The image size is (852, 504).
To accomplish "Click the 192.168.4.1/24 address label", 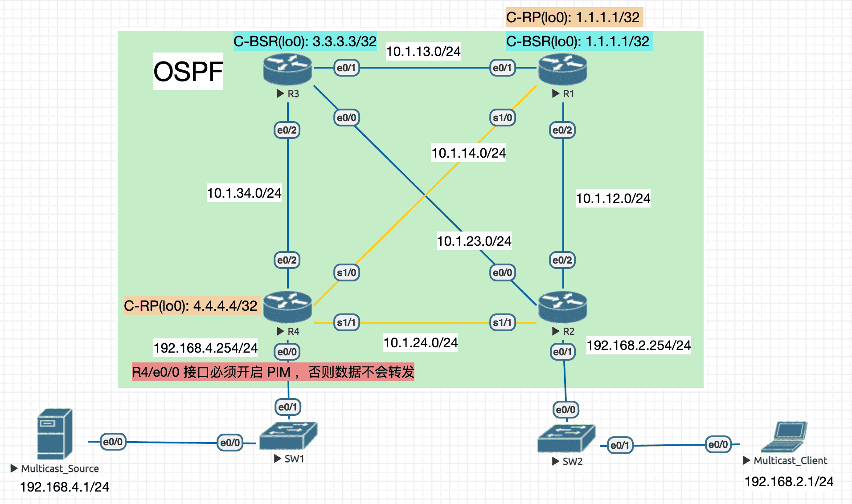I will point(65,487).
